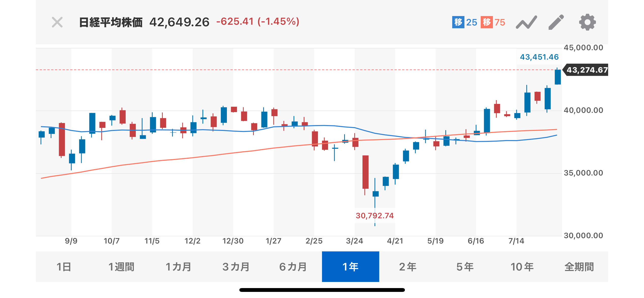Screen dimensions: 644x298
Task: Tap the highlighted 1年 tab
Action: coord(350,267)
